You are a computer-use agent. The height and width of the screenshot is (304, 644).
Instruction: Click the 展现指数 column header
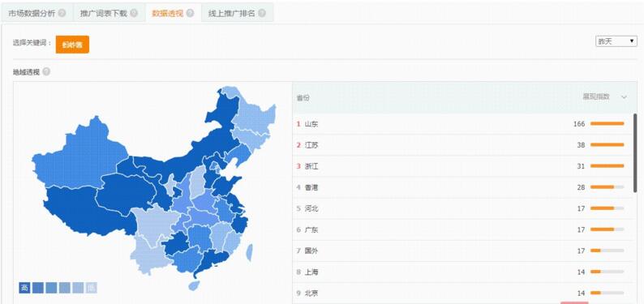tap(596, 96)
